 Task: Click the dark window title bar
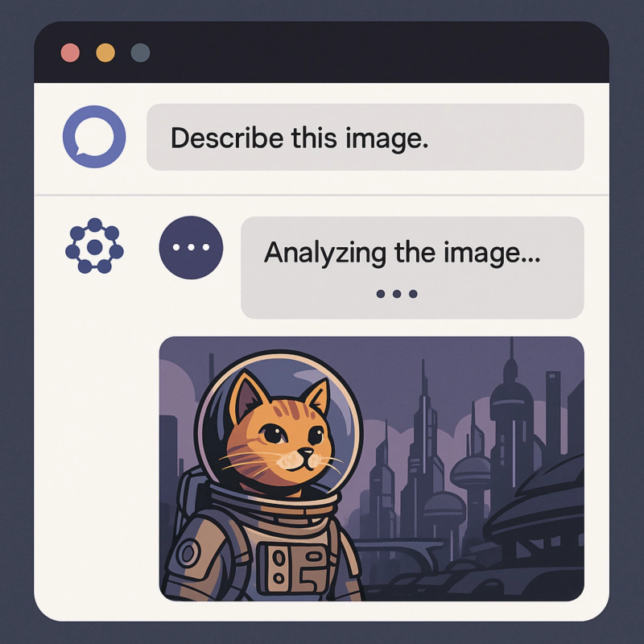point(321,52)
